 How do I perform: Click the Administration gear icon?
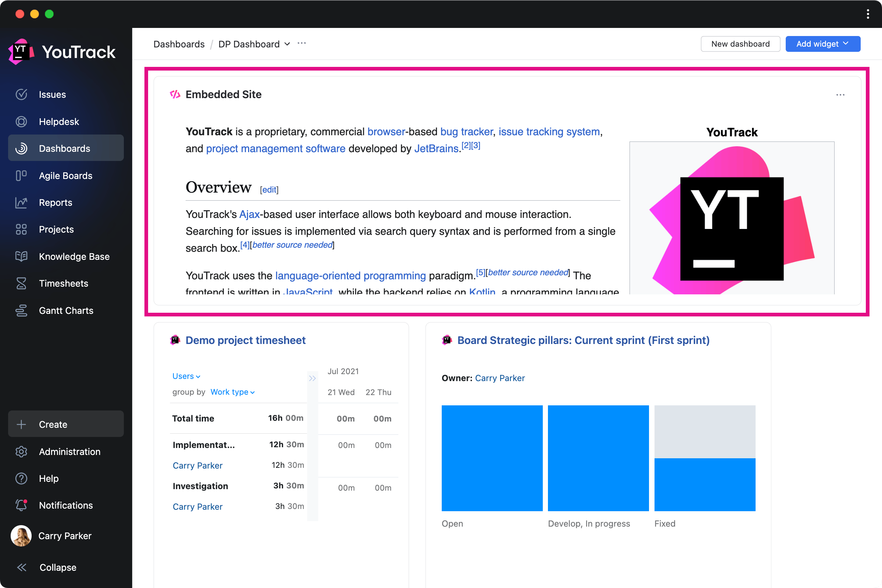(21, 452)
